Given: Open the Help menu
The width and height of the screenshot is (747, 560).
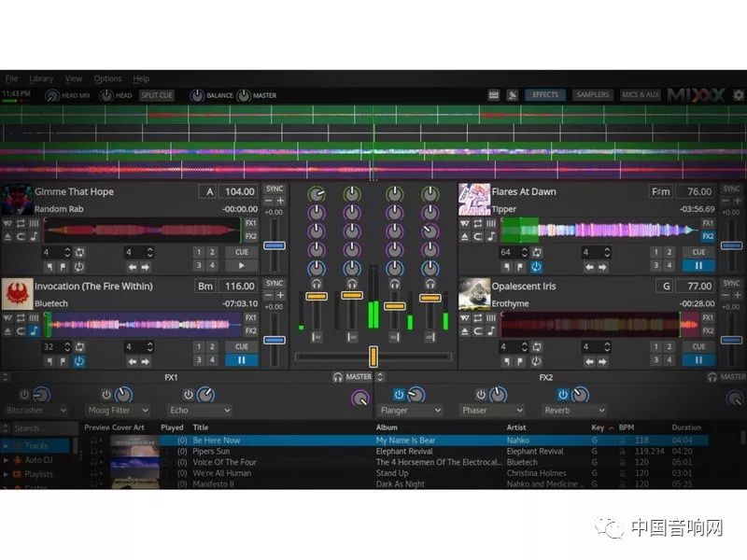Looking at the screenshot, I should [141, 78].
